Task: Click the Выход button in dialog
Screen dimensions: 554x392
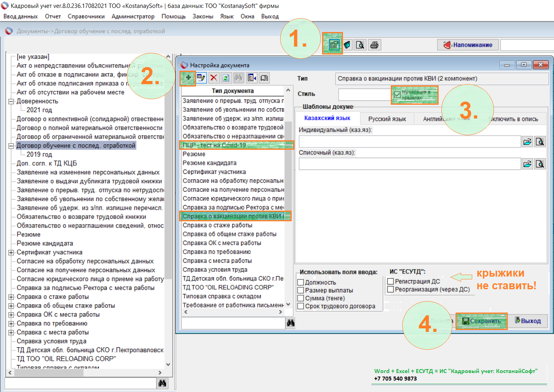Action: (528, 321)
